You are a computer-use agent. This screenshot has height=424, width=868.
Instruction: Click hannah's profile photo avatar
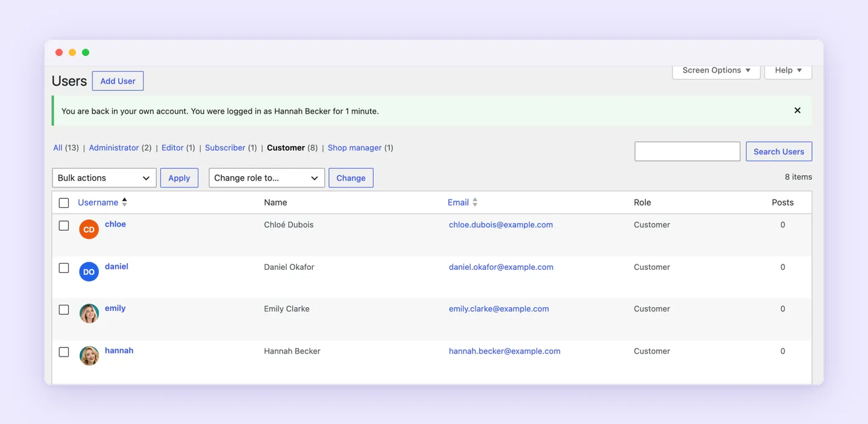coord(89,355)
